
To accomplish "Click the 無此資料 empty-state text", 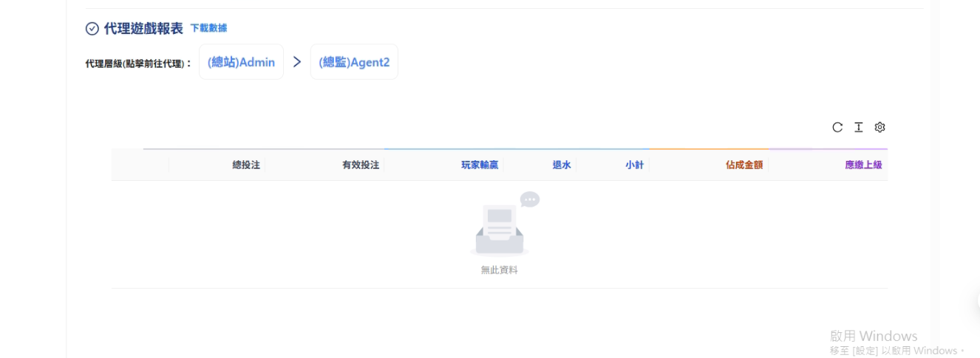I will tap(500, 270).
